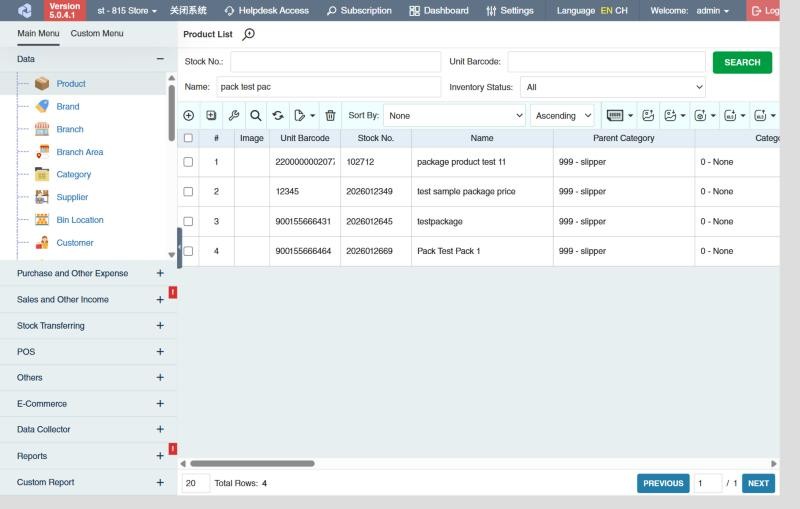Open Category in sidebar tree
Screen dimensions: 800x509
[73, 174]
